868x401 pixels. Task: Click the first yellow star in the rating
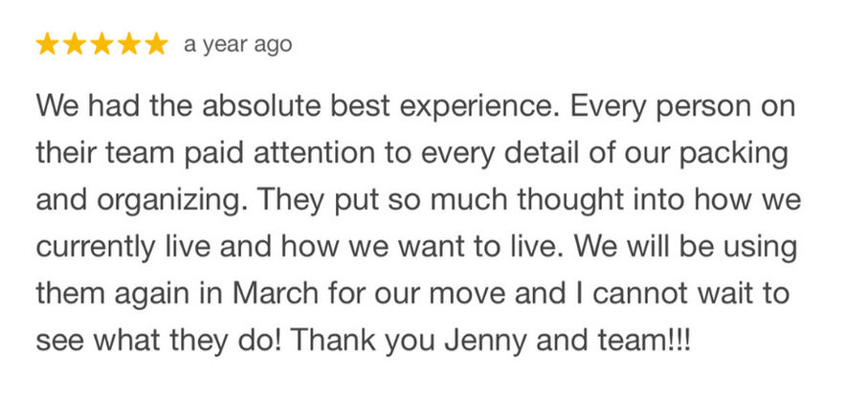pyautogui.click(x=48, y=44)
